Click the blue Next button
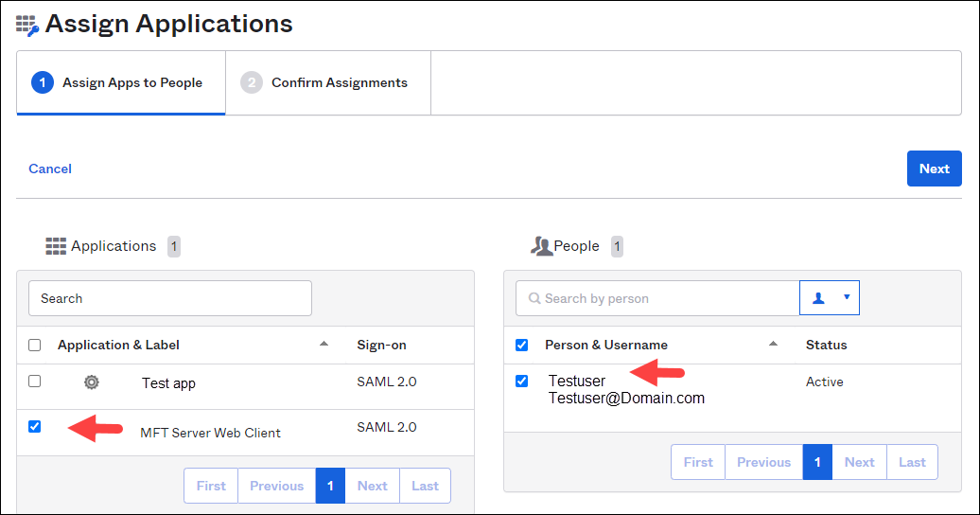This screenshot has height=515, width=980. pos(934,169)
